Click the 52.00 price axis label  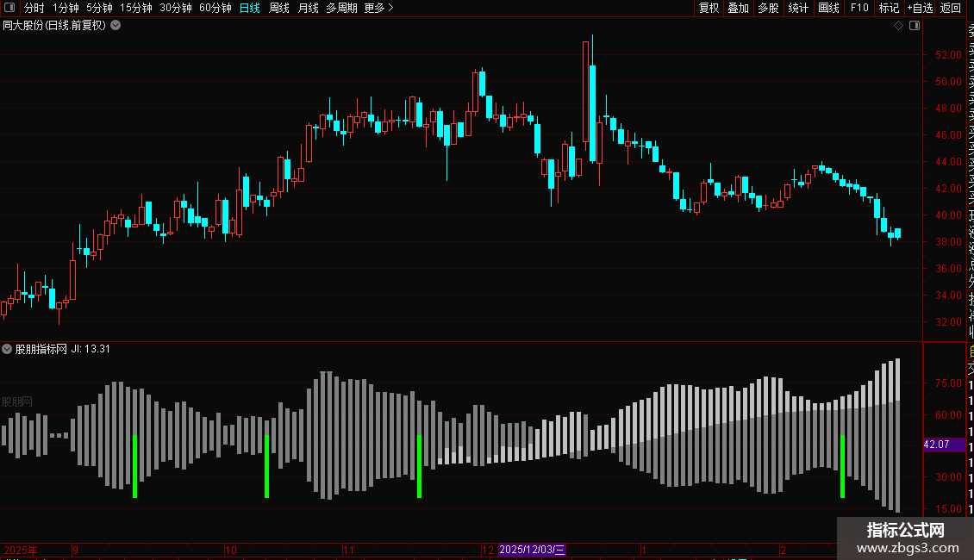coord(948,54)
